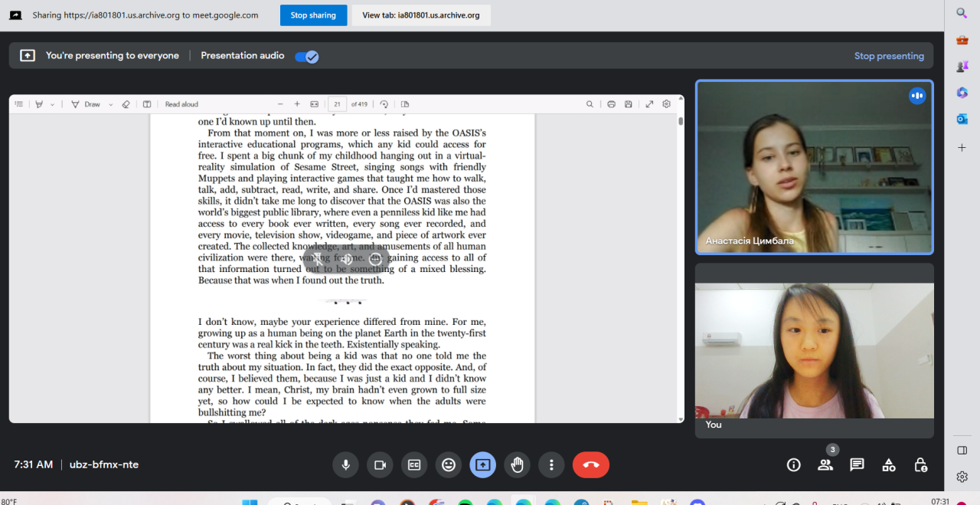Click the 7:31 AM time label
The height and width of the screenshot is (505, 980).
point(34,464)
